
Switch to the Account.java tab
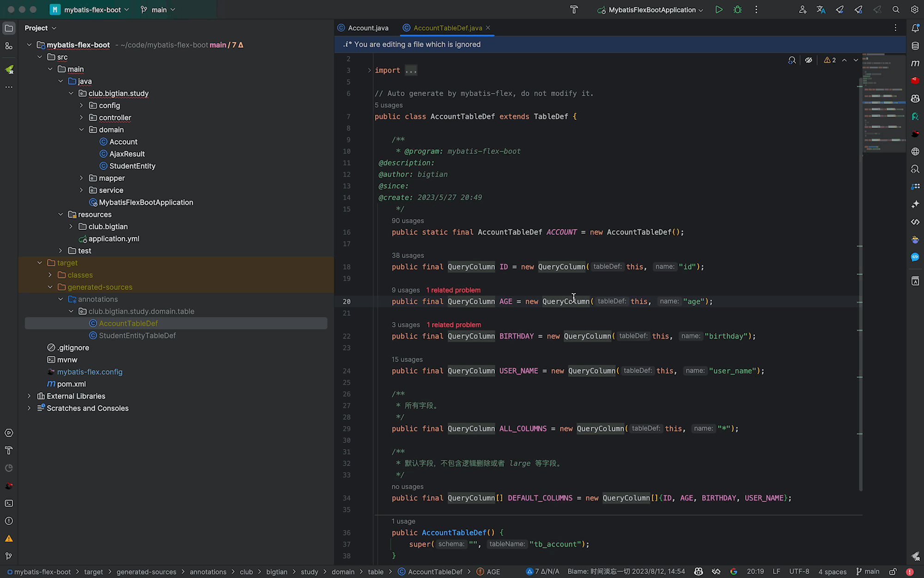[363, 28]
